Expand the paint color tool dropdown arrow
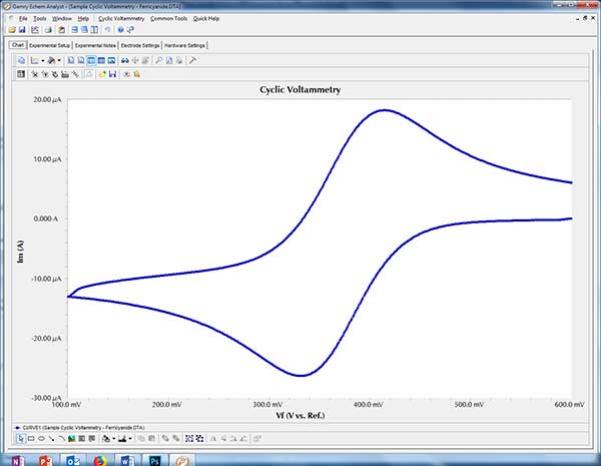This screenshot has height=466, width=601. click(x=59, y=61)
